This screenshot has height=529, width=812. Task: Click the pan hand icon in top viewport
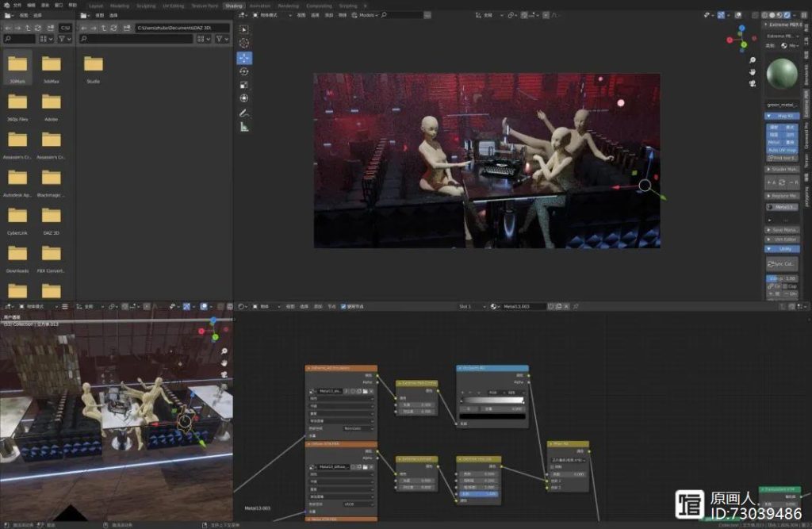pyautogui.click(x=753, y=72)
